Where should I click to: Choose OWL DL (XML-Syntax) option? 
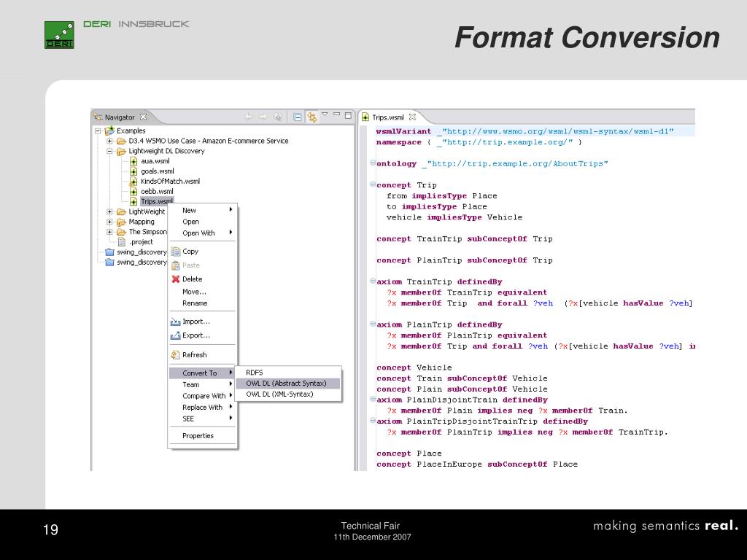pyautogui.click(x=288, y=394)
